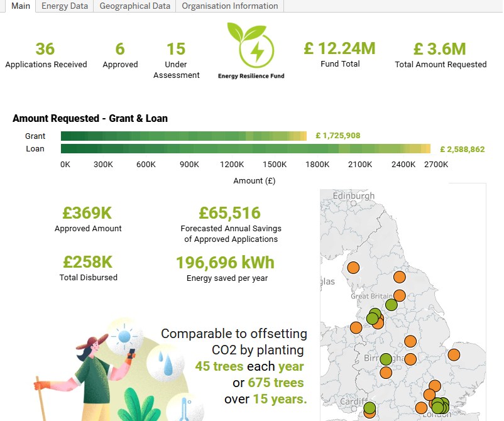The image size is (504, 421).
Task: Switch to the Organisation Information tab
Action: (x=229, y=6)
